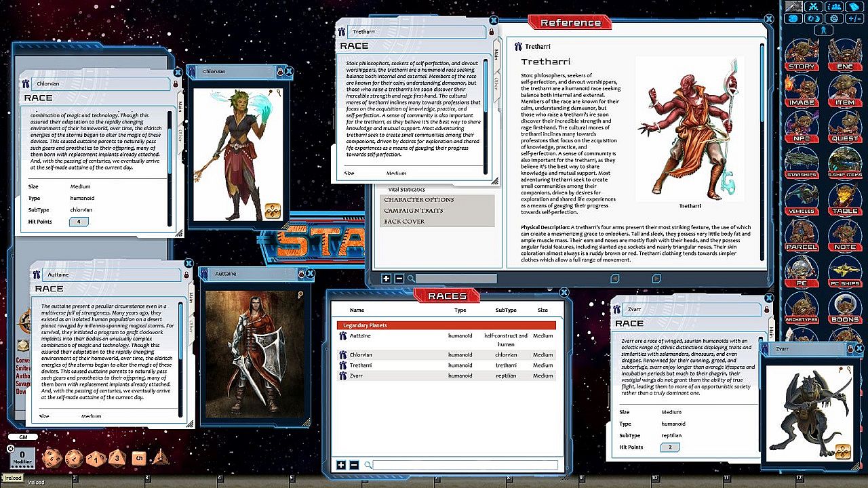Open the Parcel sidebar button
Image resolution: width=868 pixels, height=488 pixels.
click(802, 235)
